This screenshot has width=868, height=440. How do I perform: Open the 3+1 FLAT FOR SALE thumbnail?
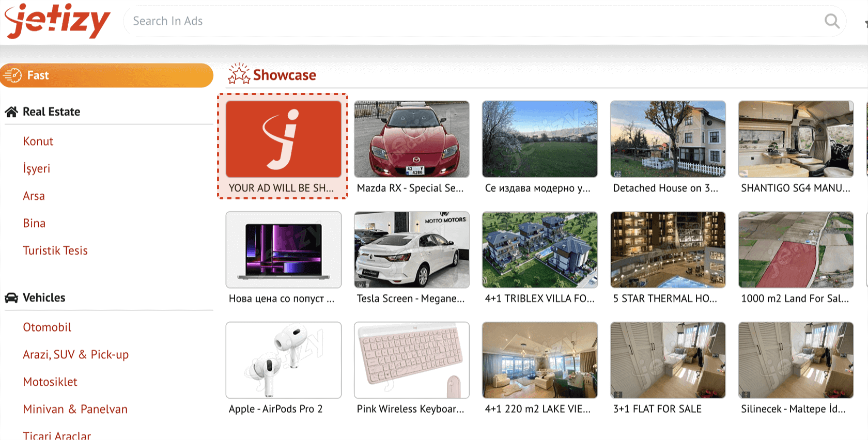point(668,360)
